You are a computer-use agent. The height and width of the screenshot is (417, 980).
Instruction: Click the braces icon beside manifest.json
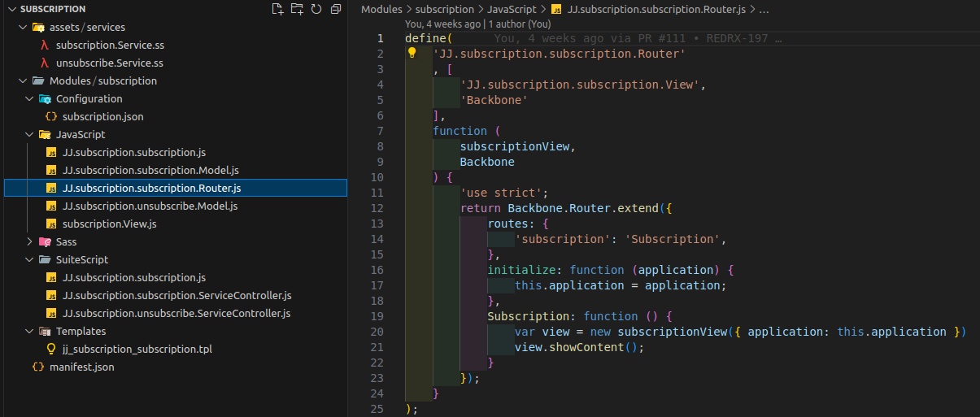pos(38,367)
